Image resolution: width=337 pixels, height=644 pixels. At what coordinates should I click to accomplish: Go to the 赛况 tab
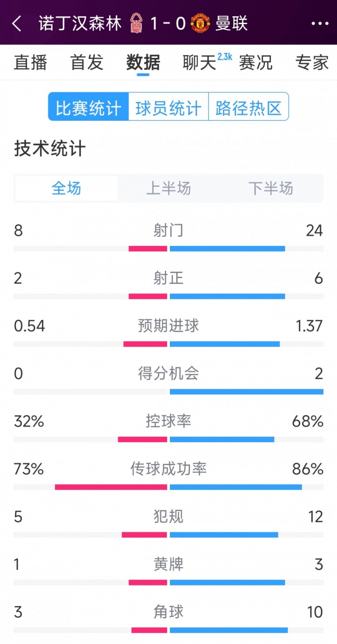click(256, 62)
